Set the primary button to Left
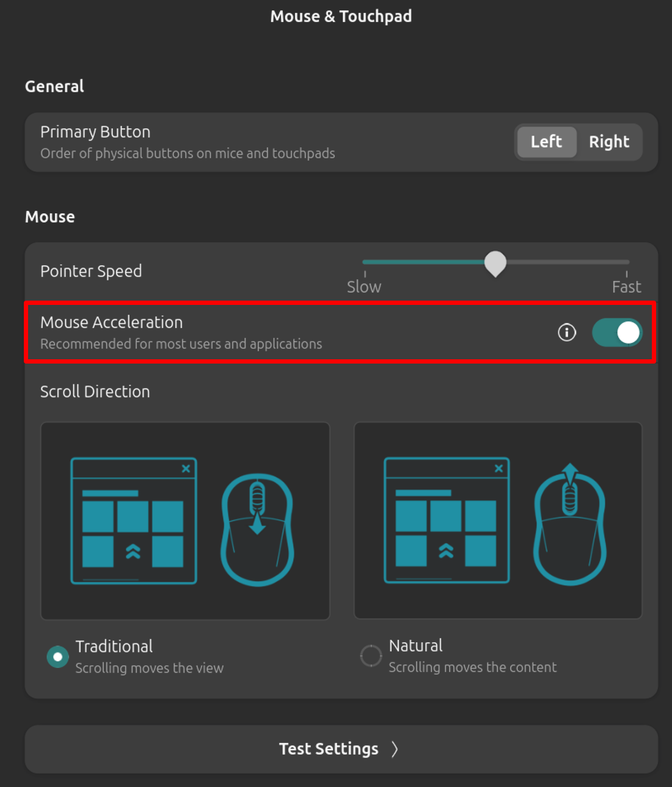672x787 pixels. click(x=547, y=142)
